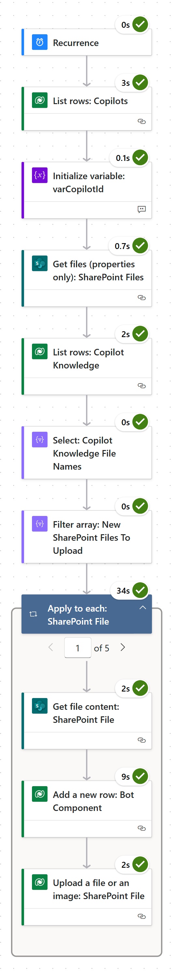Screen dimensions: 180x980
Task: Click the variable icon on Initialize variable step
Action: 39,175
